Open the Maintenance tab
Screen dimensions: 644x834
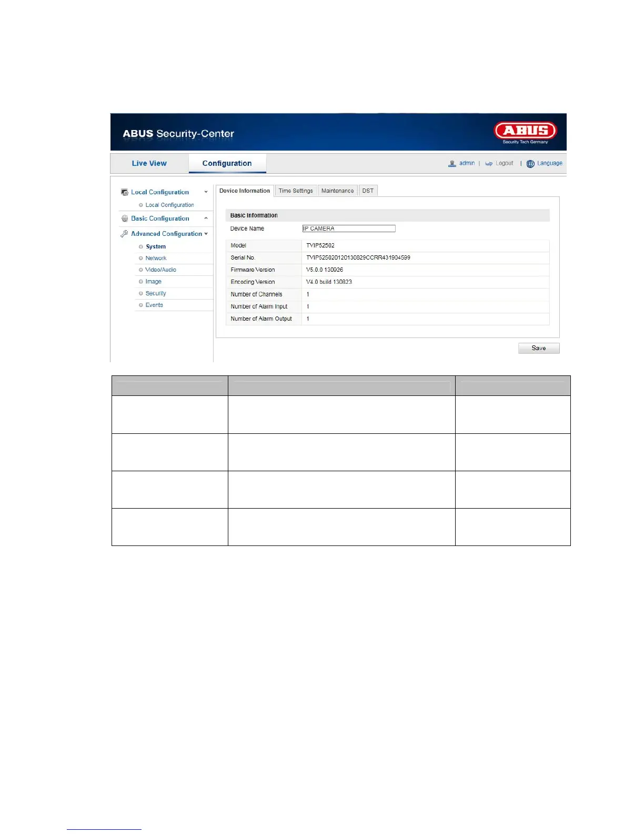pyautogui.click(x=337, y=191)
